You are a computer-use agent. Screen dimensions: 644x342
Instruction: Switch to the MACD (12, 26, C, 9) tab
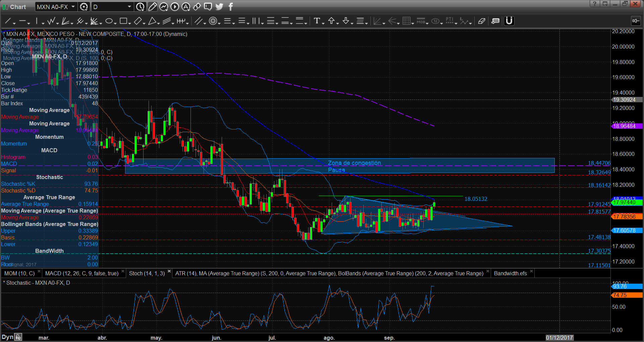click(x=82, y=273)
